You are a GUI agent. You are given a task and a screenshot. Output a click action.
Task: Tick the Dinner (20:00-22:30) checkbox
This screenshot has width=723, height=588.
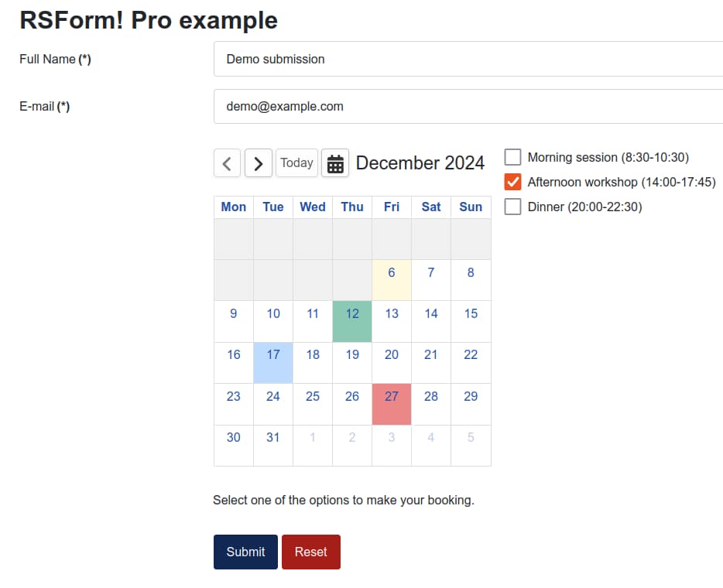512,207
